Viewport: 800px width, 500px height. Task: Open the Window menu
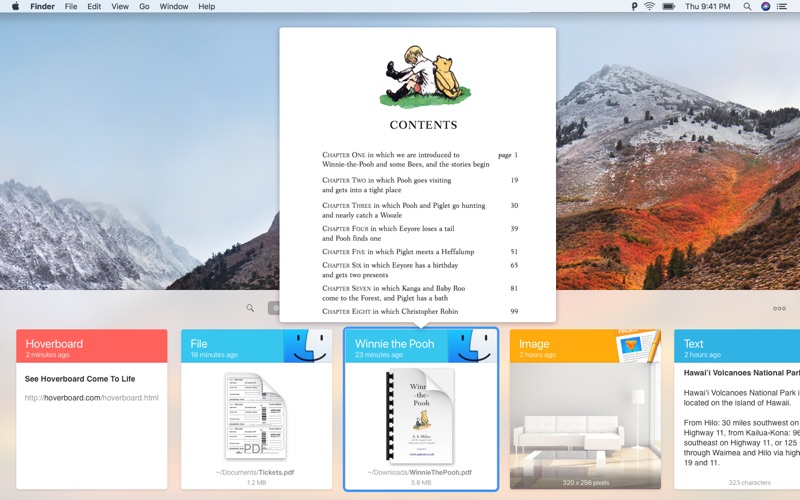(x=173, y=7)
